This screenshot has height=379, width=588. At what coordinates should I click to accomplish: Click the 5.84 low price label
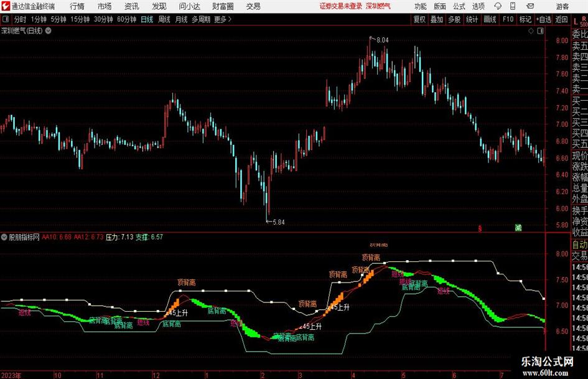point(279,222)
